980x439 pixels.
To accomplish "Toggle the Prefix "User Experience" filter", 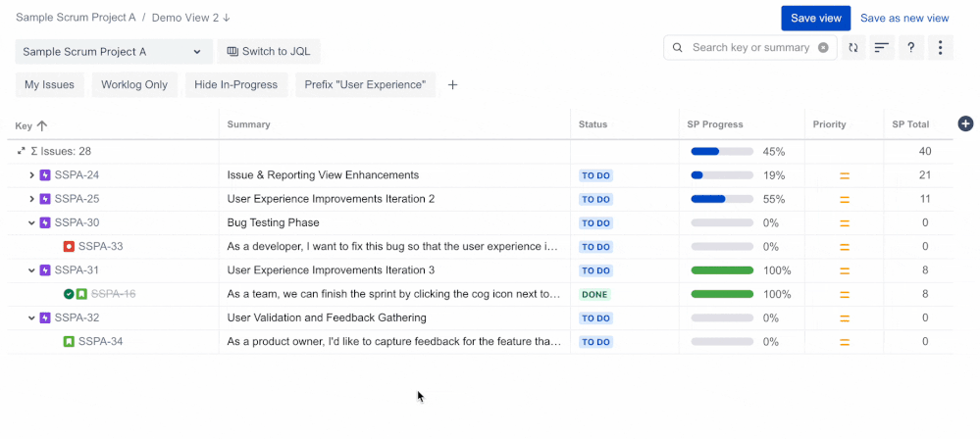I will [365, 85].
